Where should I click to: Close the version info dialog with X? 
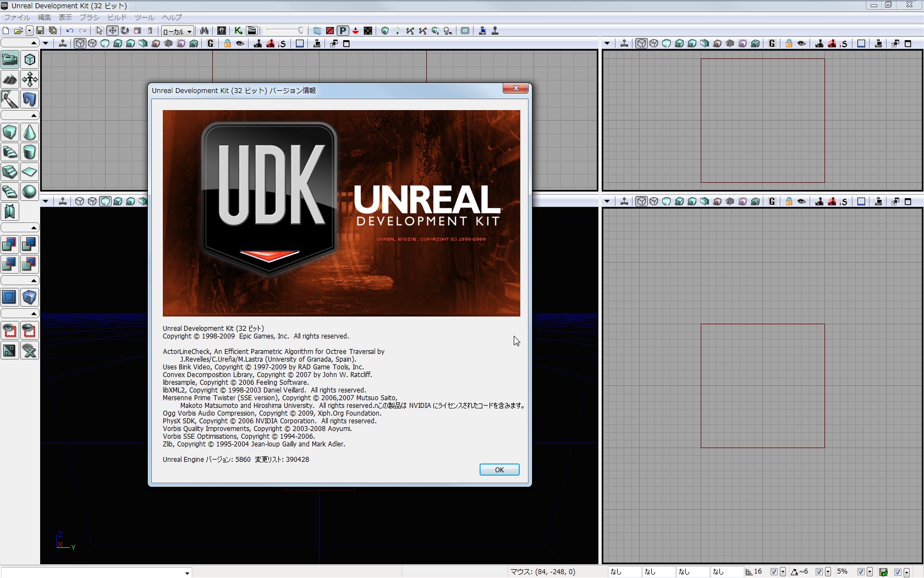pyautogui.click(x=515, y=88)
